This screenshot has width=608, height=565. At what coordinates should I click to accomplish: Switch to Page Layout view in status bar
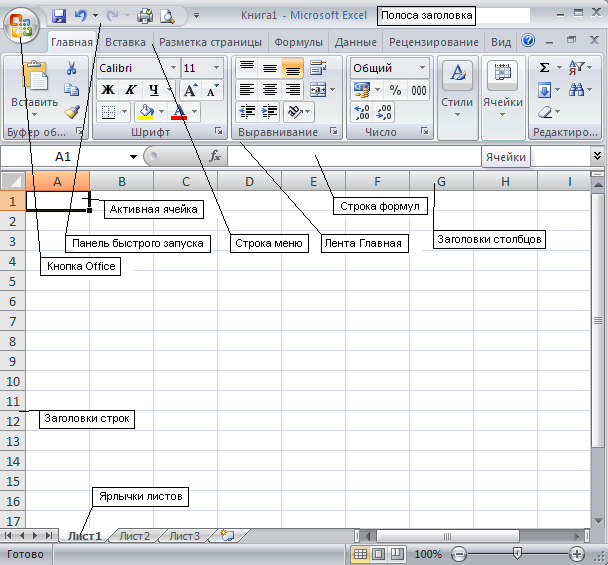[x=378, y=554]
